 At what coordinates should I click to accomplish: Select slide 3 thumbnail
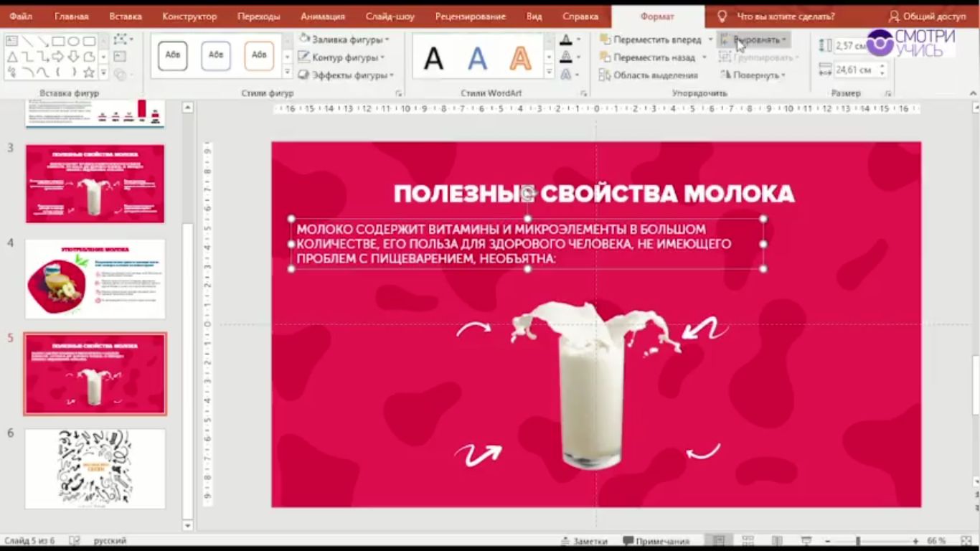(95, 184)
